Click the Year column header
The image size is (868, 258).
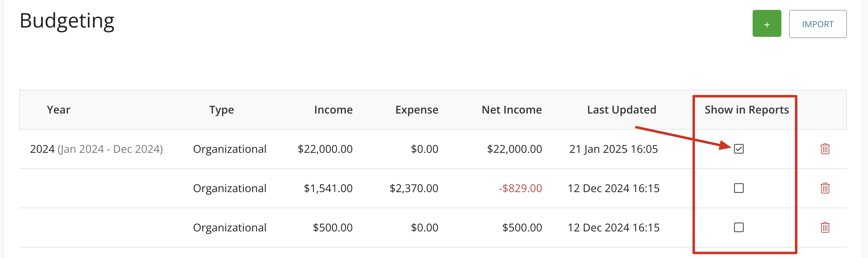58,110
